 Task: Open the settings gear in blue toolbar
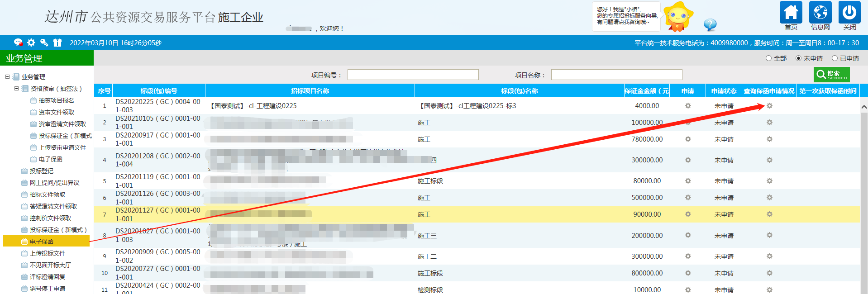31,43
